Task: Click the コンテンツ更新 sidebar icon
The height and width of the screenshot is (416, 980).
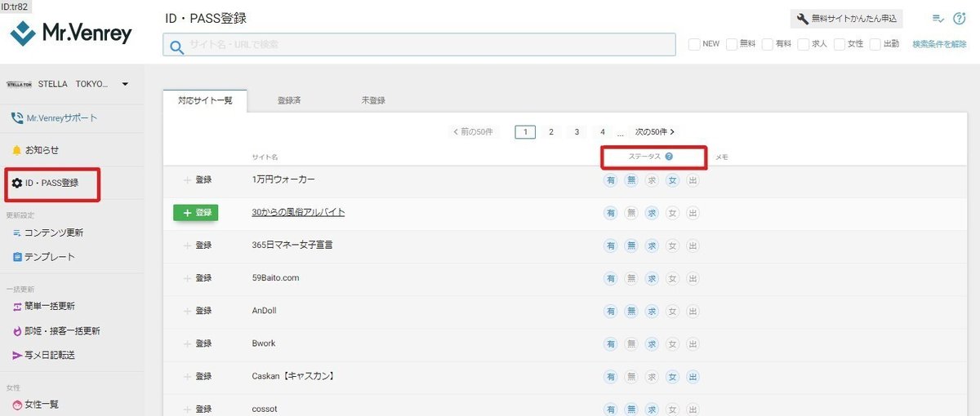Action: (17, 232)
